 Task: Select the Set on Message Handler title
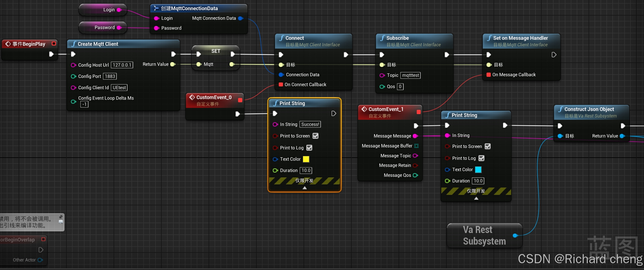520,38
